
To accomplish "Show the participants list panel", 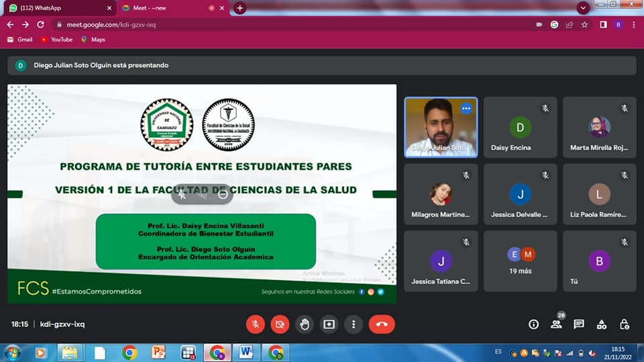I will click(556, 324).
